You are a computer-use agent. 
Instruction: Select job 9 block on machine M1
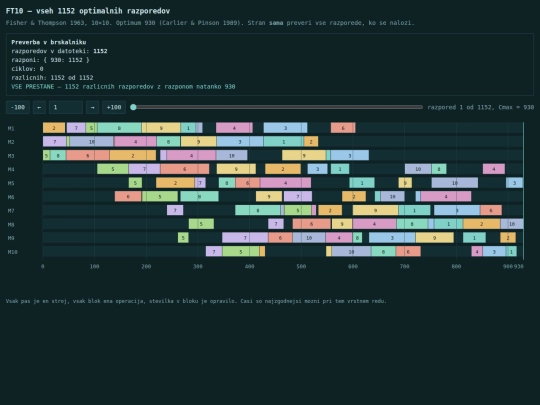[161, 128]
